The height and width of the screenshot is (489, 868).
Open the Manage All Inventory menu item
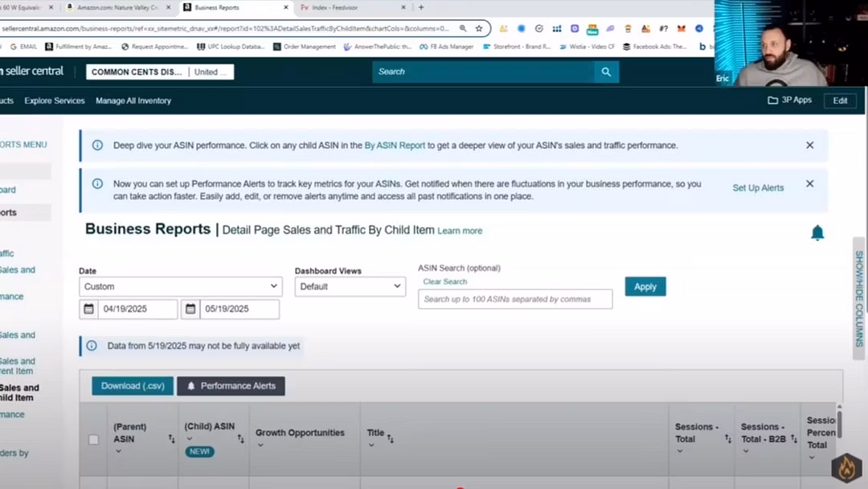click(133, 101)
